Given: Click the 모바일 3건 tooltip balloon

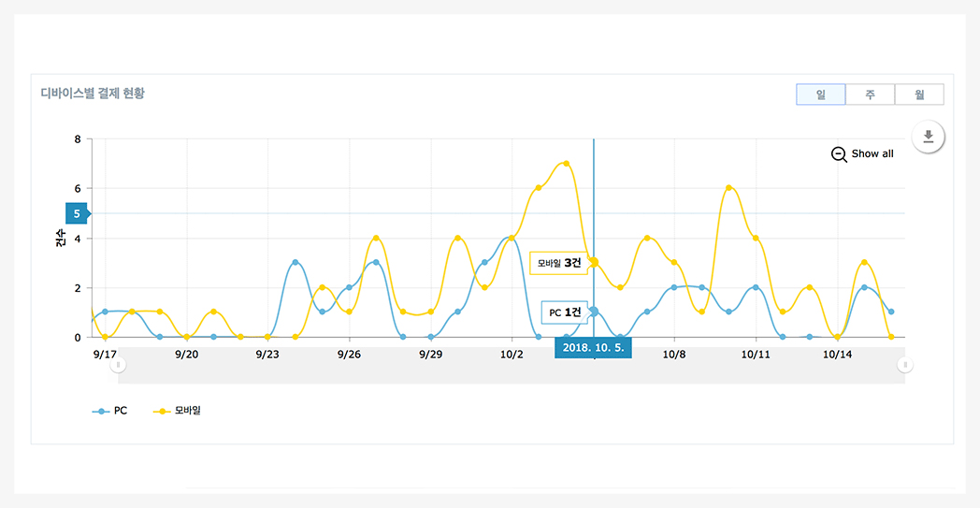Looking at the screenshot, I should click(558, 263).
